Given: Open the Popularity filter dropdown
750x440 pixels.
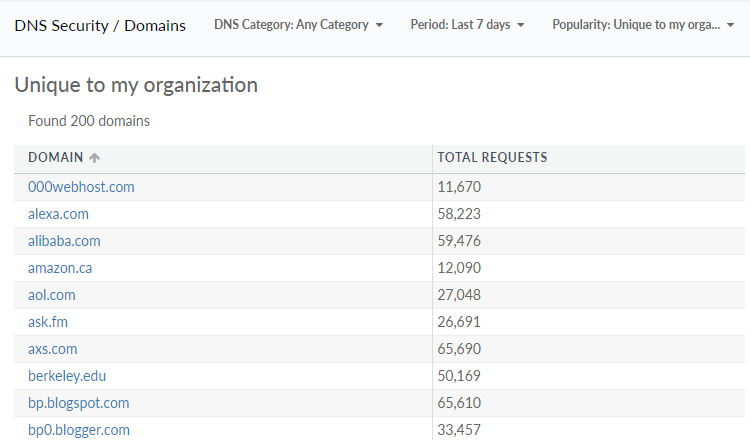Looking at the screenshot, I should pyautogui.click(x=643, y=25).
